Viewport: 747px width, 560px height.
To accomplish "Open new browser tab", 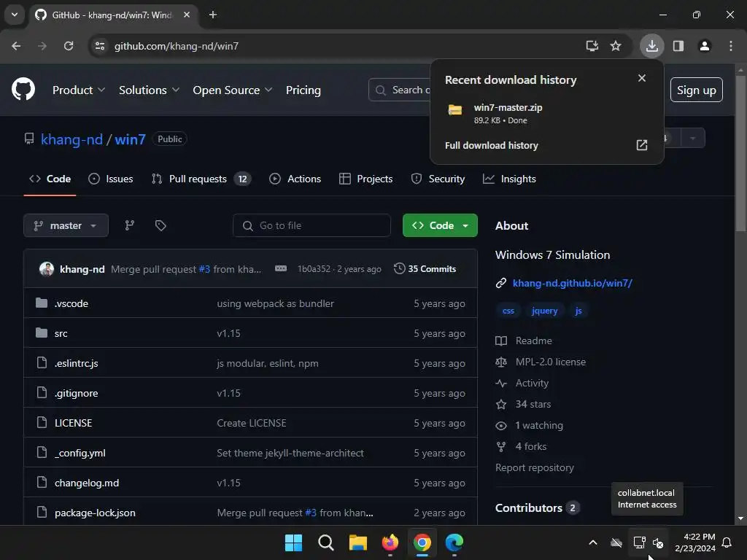I will (213, 15).
